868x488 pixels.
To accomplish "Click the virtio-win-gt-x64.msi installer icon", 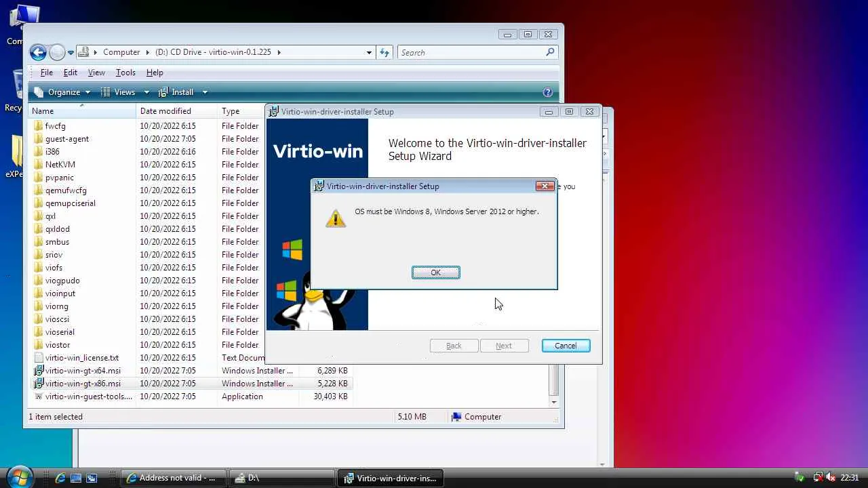I will click(39, 371).
